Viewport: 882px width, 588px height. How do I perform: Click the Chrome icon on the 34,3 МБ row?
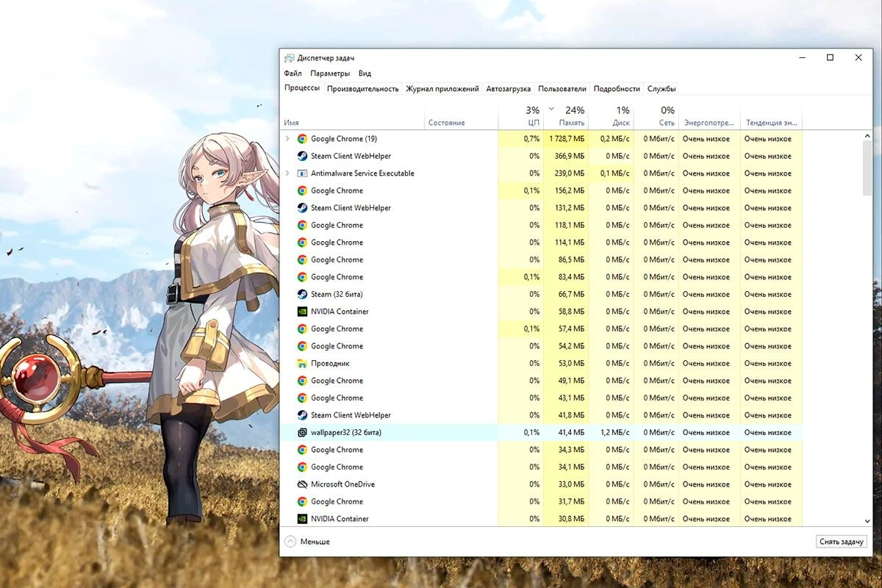[302, 450]
